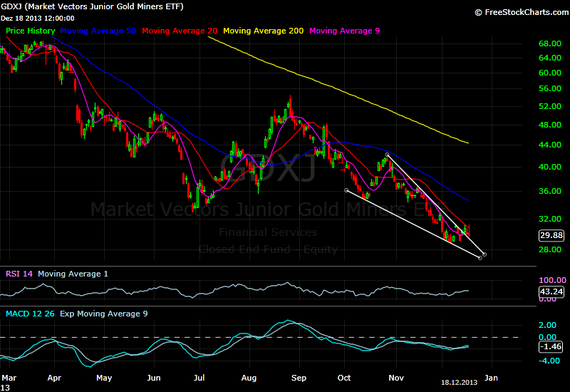Click the Apr month axis label

[54, 378]
